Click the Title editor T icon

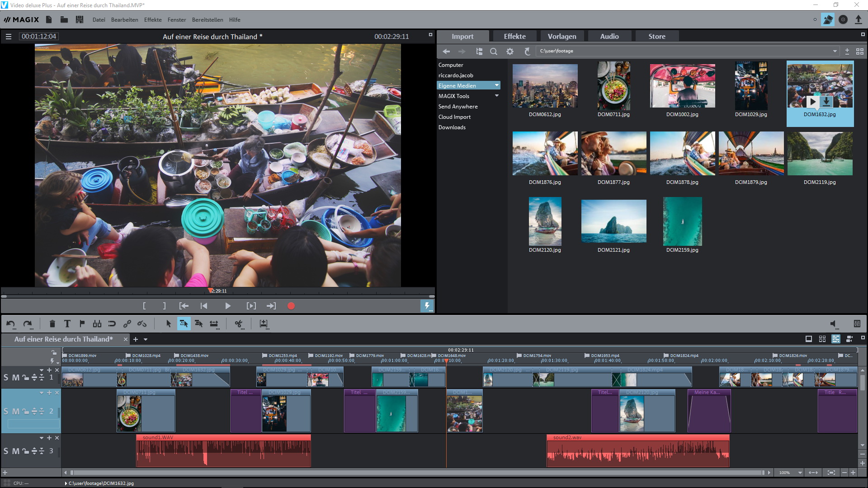click(67, 324)
